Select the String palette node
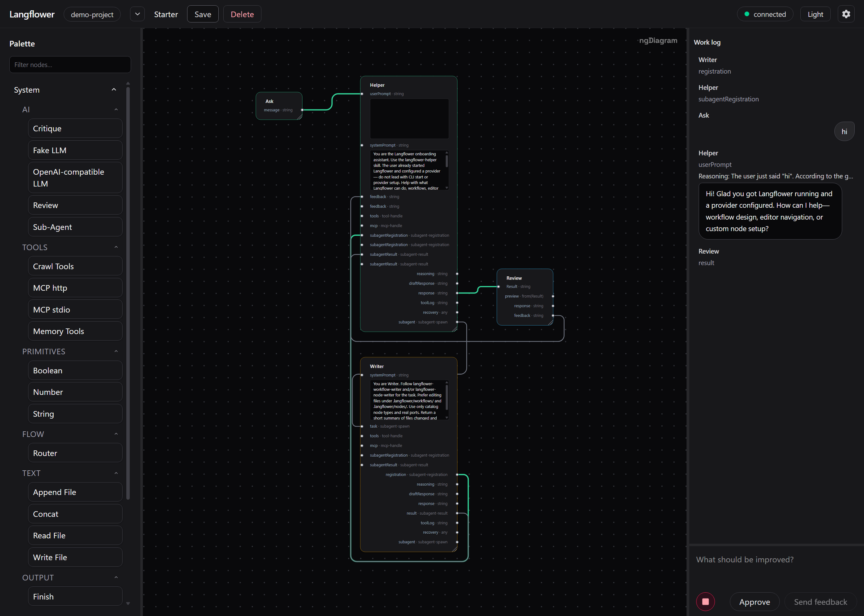The width and height of the screenshot is (864, 616). point(75,414)
